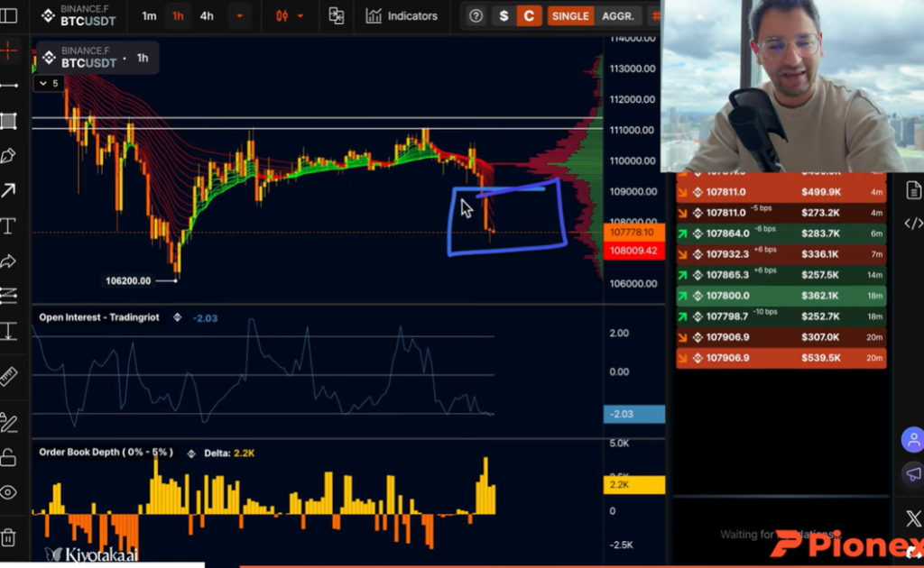Select the 1m timeframe
924x568 pixels.
[x=149, y=16]
